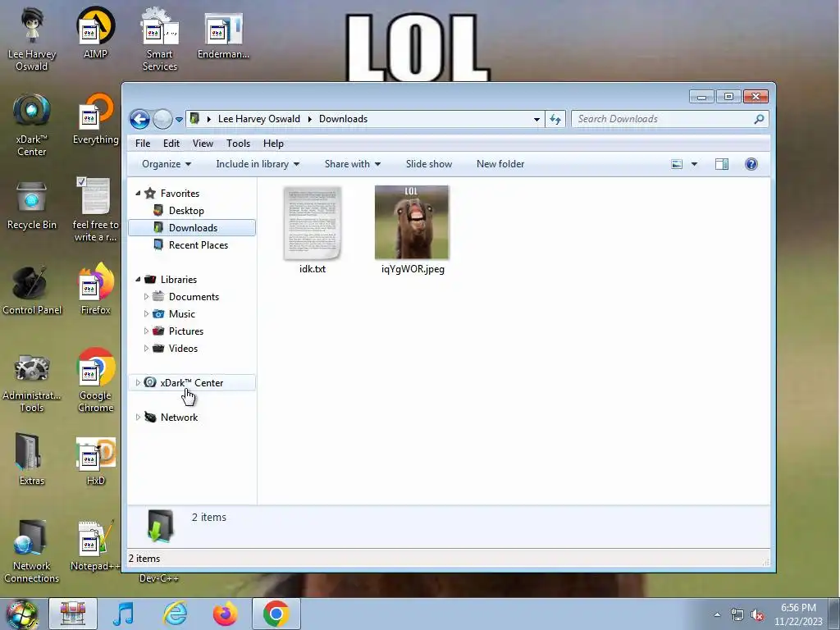The width and height of the screenshot is (840, 630).
Task: Click the Back navigation button in Explorer
Action: [139, 119]
